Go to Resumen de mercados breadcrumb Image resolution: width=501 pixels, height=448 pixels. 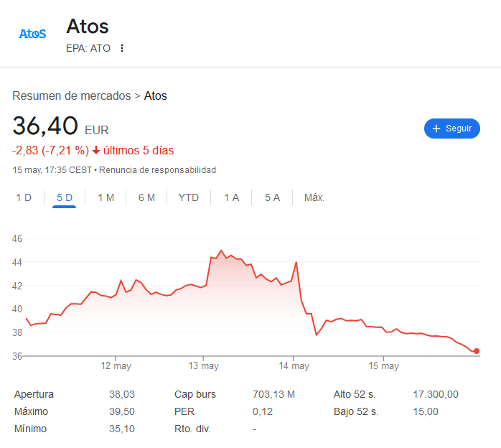(x=71, y=95)
